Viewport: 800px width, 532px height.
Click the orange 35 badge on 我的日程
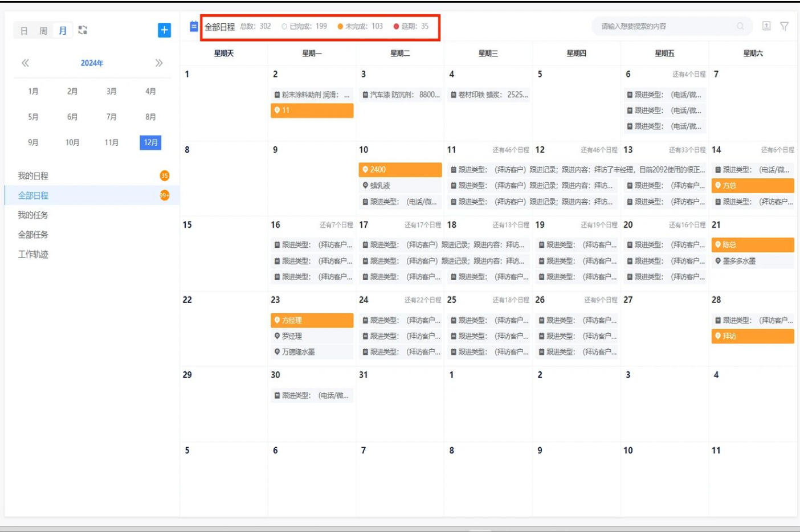[x=165, y=175]
